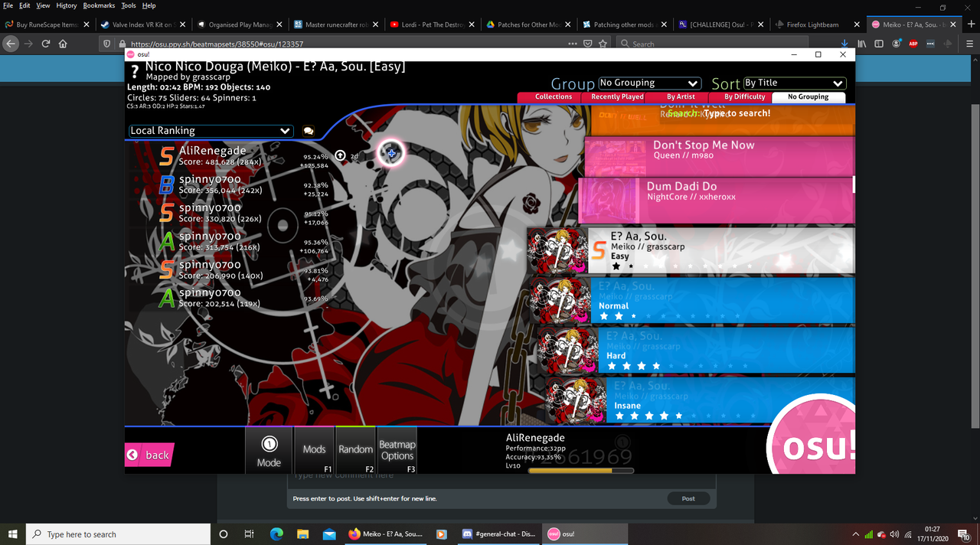
Task: Open the notification center icon
Action: 964,534
